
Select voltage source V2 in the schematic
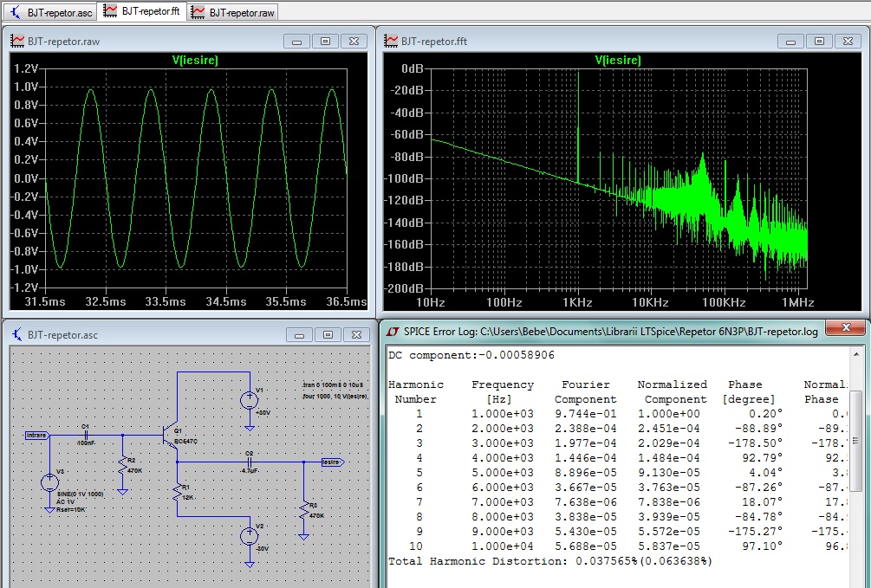point(249,536)
